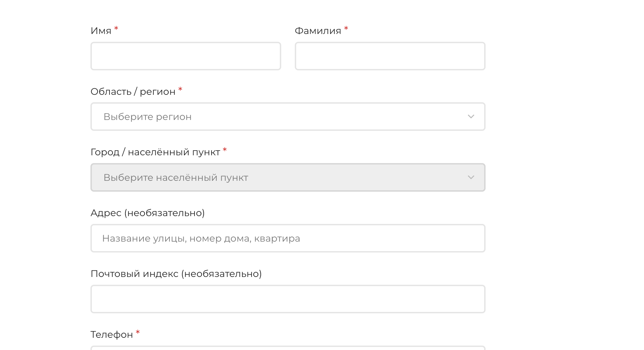Click the Имя text input field
This screenshot has width=644, height=350.
point(186,56)
